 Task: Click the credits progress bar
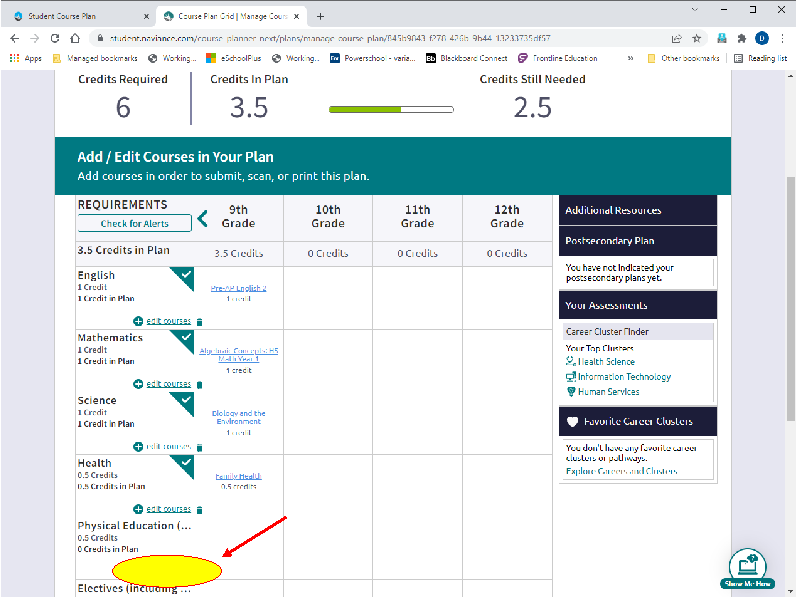point(391,109)
